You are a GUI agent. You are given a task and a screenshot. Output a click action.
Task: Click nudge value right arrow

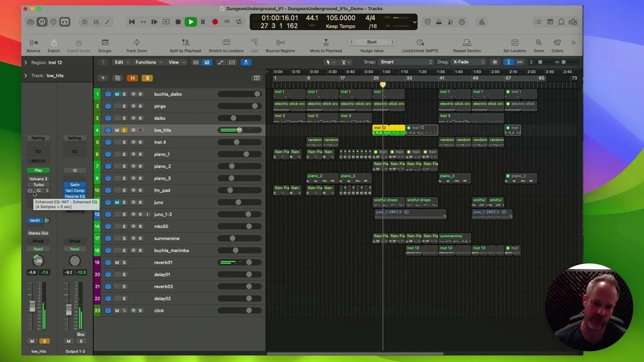point(392,42)
